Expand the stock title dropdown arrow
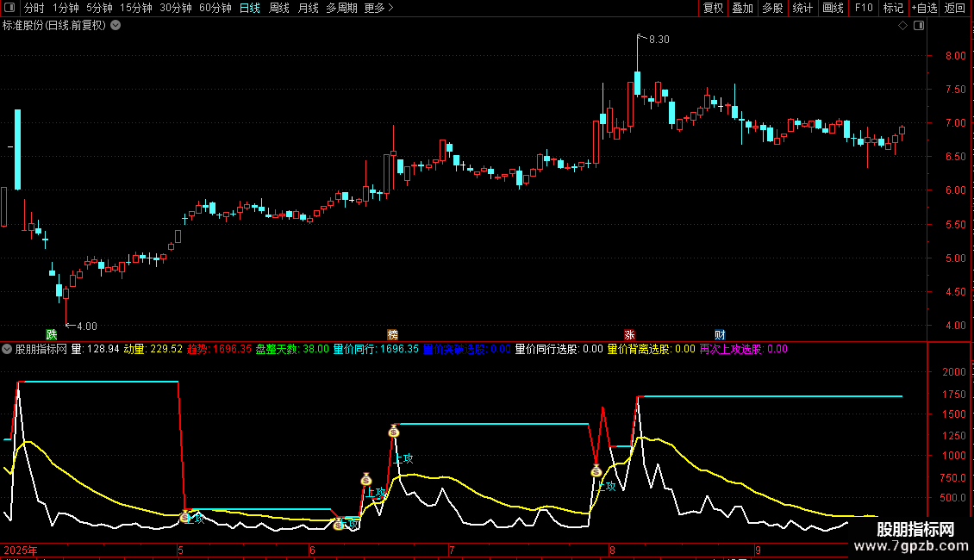 pyautogui.click(x=116, y=26)
